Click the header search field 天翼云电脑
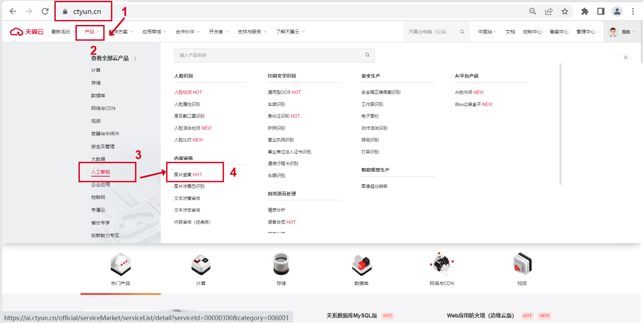Screen dimensions: 644x323 point(437,32)
